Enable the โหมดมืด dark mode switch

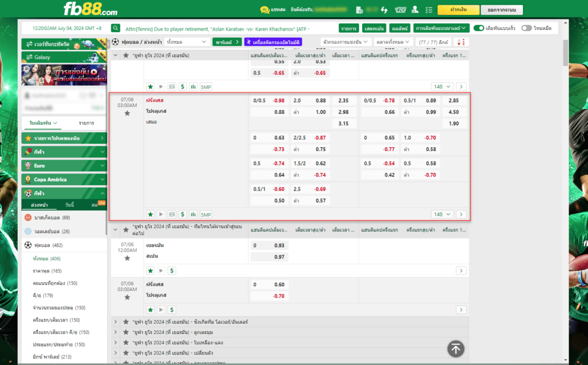tap(527, 28)
